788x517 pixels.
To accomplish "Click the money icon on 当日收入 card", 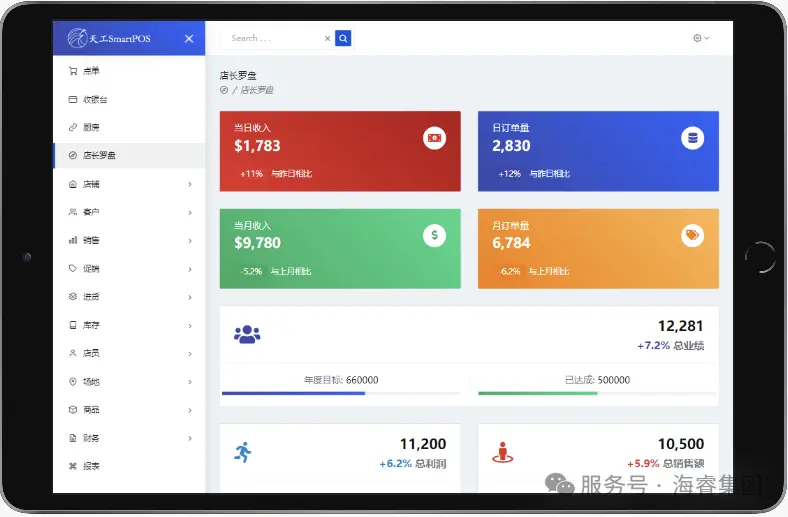I will click(x=434, y=138).
